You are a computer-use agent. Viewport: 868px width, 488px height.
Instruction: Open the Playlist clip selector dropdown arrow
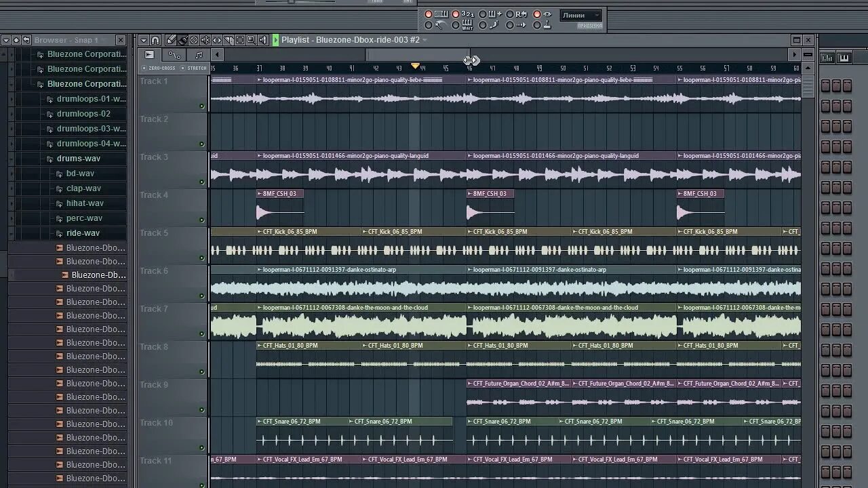tap(425, 40)
